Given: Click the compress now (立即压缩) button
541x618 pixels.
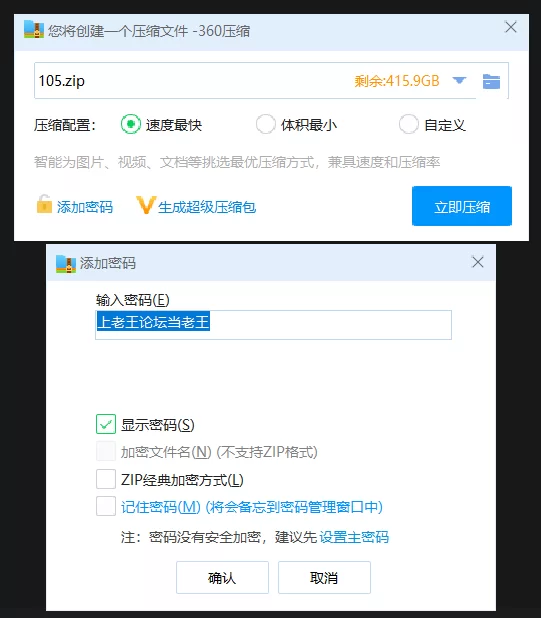Looking at the screenshot, I should (462, 206).
